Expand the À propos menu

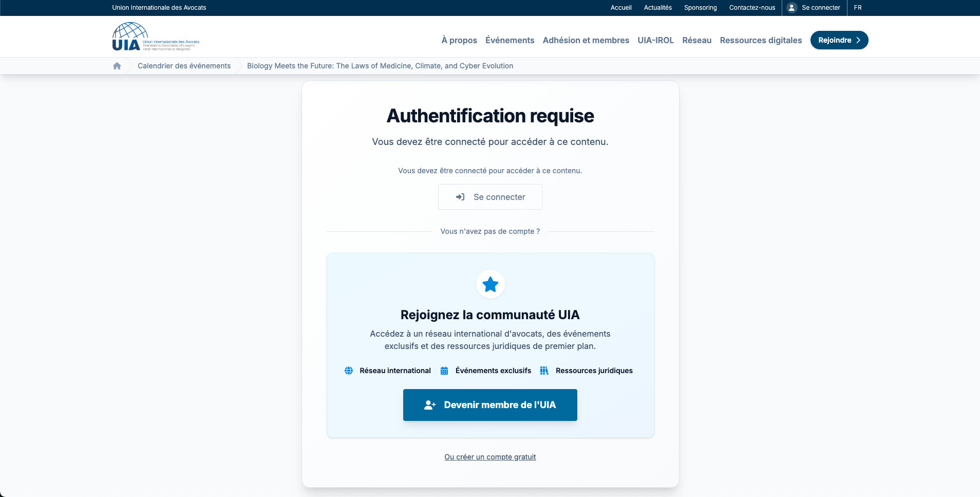tap(459, 40)
